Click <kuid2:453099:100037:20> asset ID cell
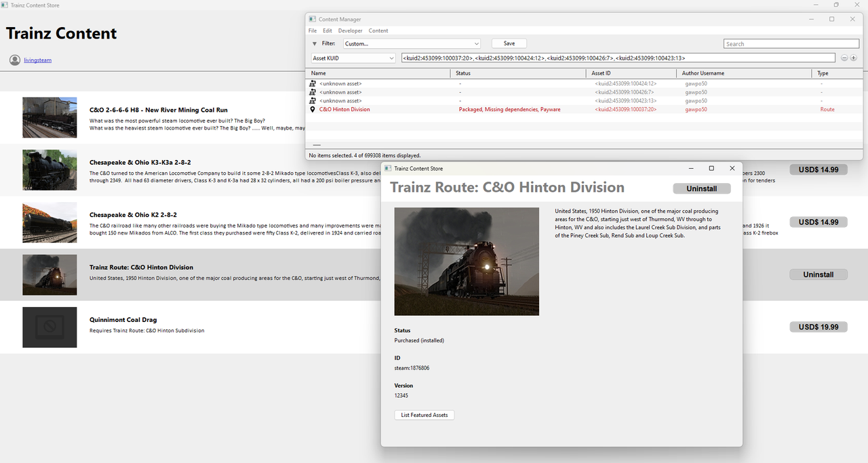This screenshot has width=868, height=463. click(625, 109)
